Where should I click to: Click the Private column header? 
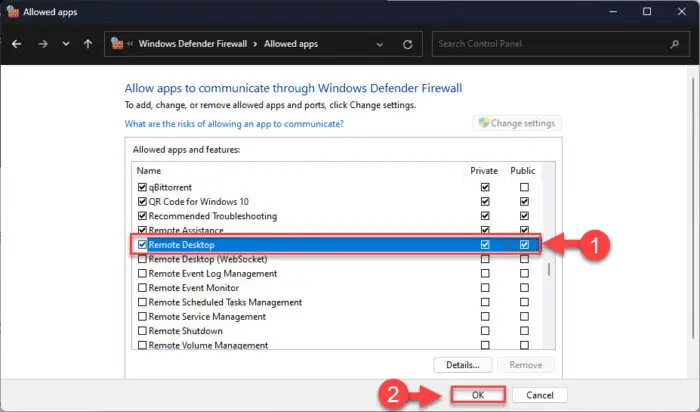(483, 171)
